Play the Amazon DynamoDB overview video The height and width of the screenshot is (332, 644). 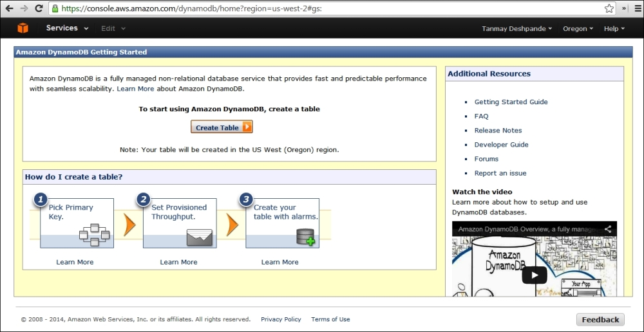point(535,275)
